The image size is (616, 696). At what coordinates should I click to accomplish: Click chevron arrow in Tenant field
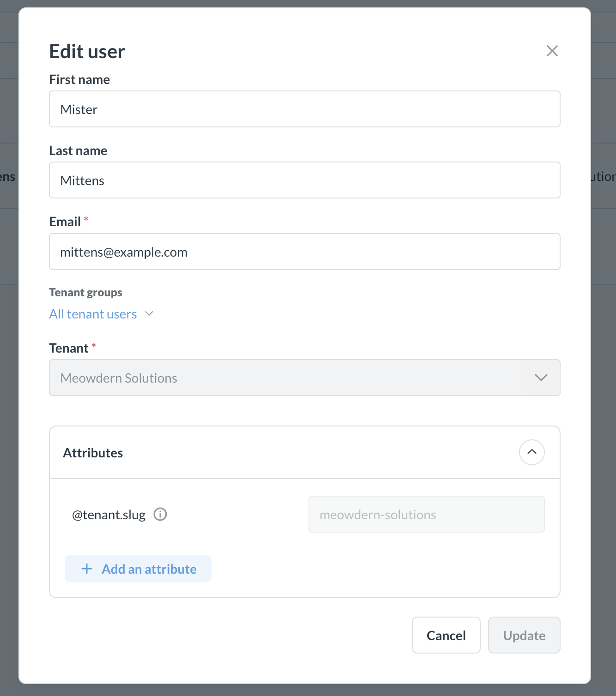coord(541,378)
